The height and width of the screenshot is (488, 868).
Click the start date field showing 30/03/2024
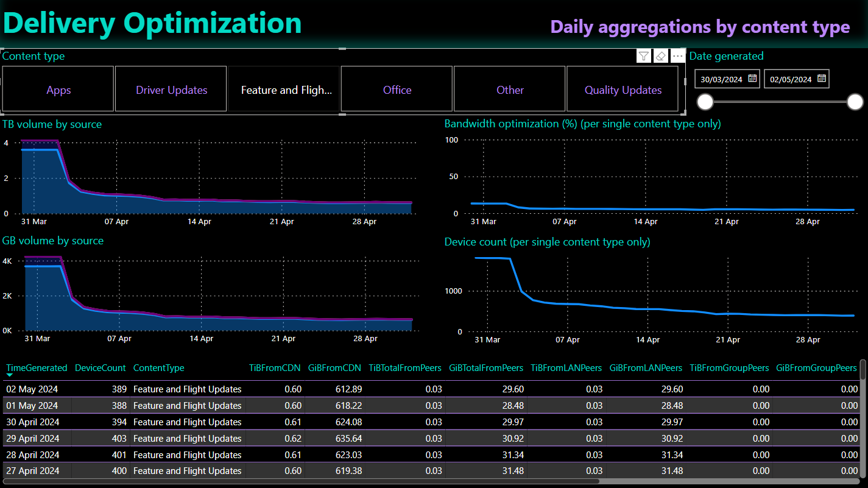click(721, 79)
